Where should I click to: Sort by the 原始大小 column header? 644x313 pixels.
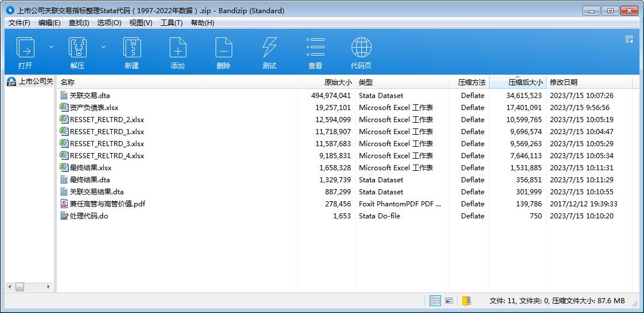(326, 82)
